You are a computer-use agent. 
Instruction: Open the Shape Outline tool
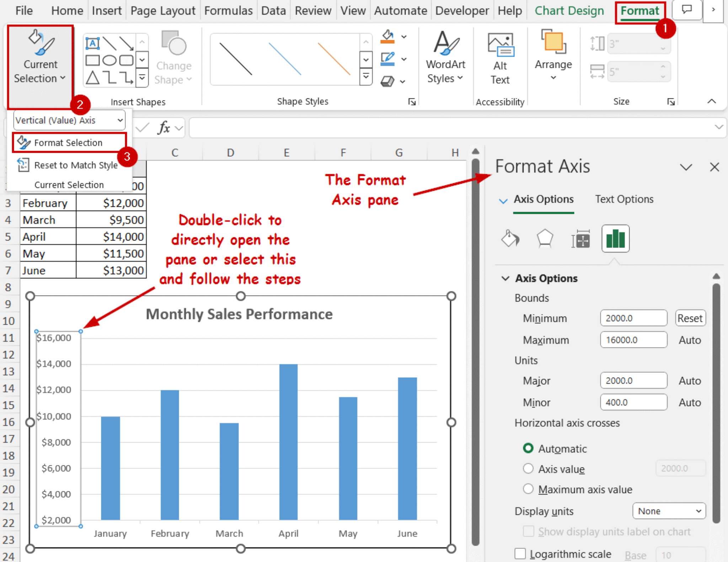[x=387, y=59]
